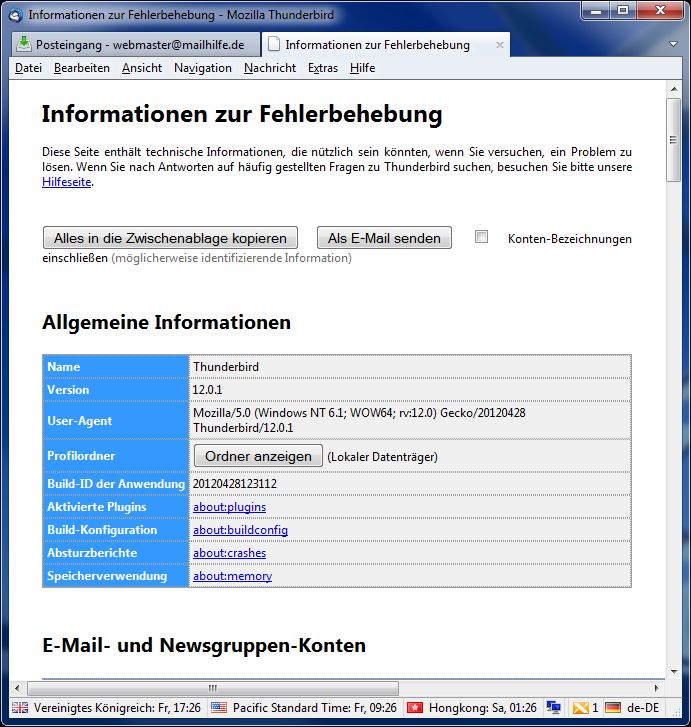Click the window resize grip corner
Viewport: 691px width, 727px height.
click(x=676, y=712)
